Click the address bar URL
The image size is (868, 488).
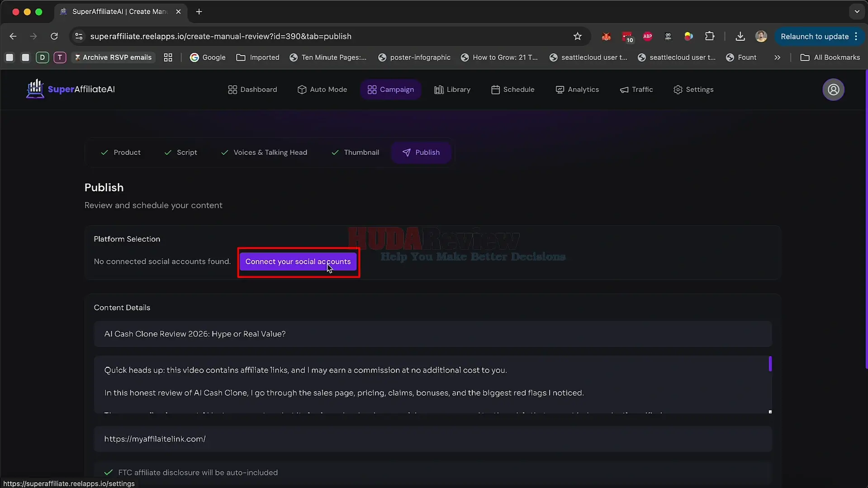[221, 36]
